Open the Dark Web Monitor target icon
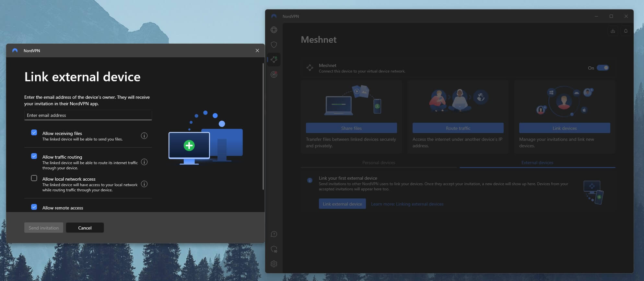The width and height of the screenshot is (644, 281). (274, 74)
